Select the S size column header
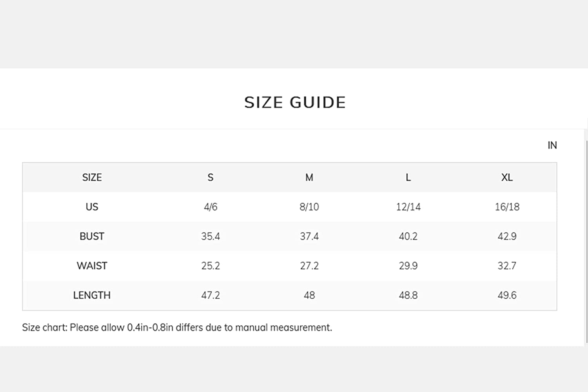The image size is (588, 392). 211,178
